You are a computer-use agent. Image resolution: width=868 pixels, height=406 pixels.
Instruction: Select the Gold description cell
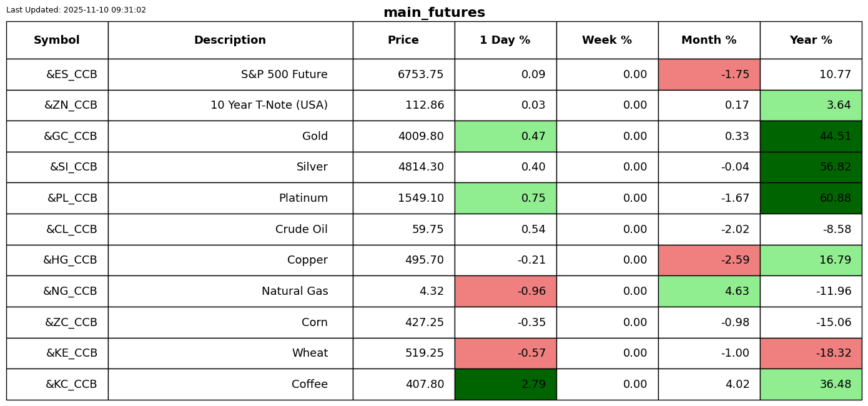click(315, 136)
